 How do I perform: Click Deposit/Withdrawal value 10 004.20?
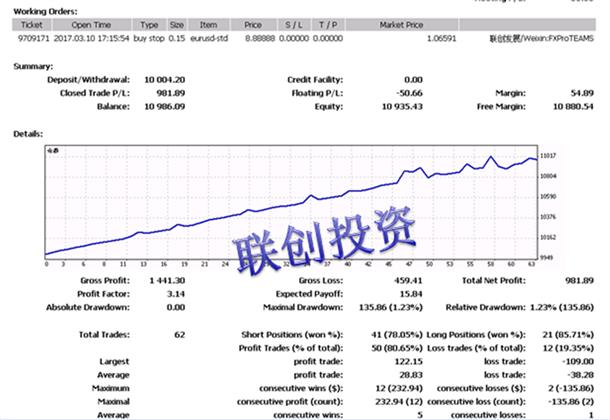(x=165, y=80)
